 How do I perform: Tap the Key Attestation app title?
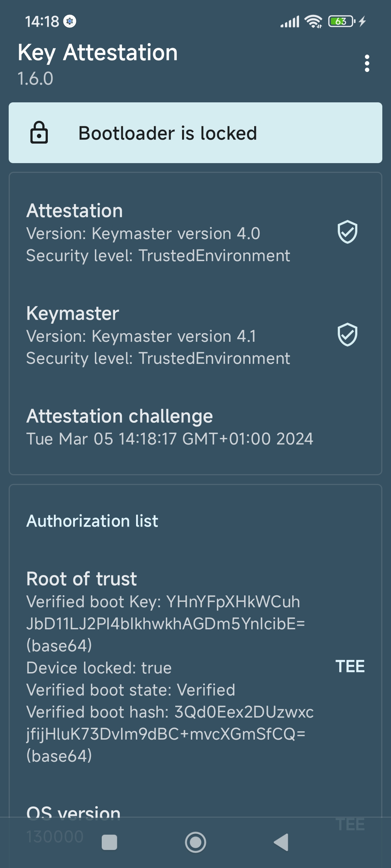pos(98,52)
